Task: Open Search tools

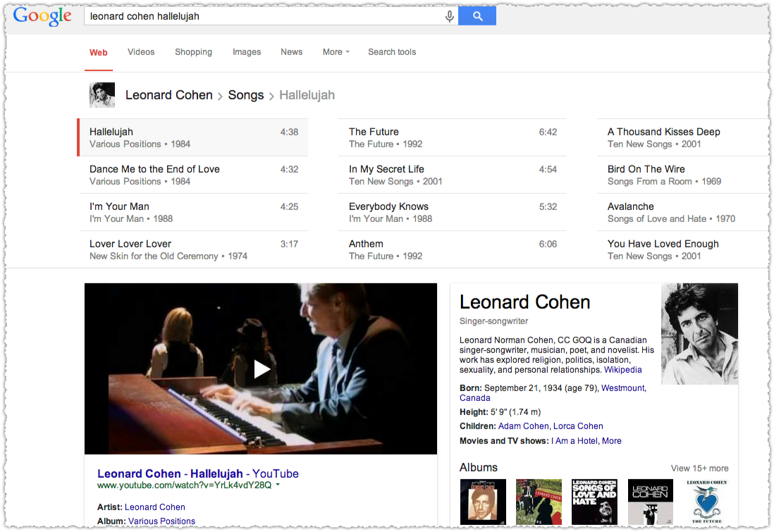Action: point(392,52)
